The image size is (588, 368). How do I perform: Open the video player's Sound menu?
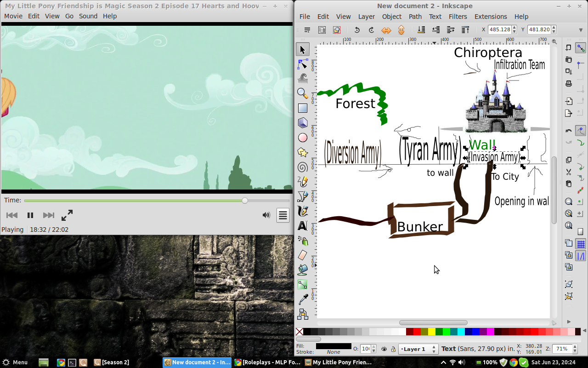(x=88, y=16)
